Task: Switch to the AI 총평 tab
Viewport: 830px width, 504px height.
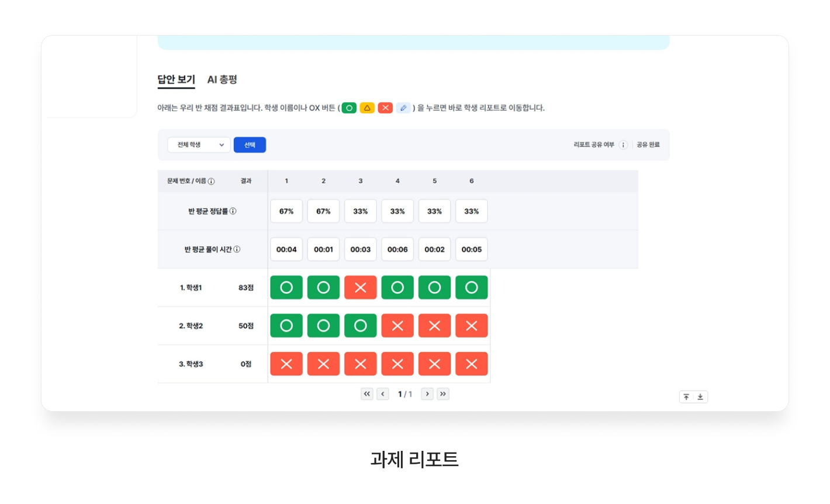Action: pos(222,79)
